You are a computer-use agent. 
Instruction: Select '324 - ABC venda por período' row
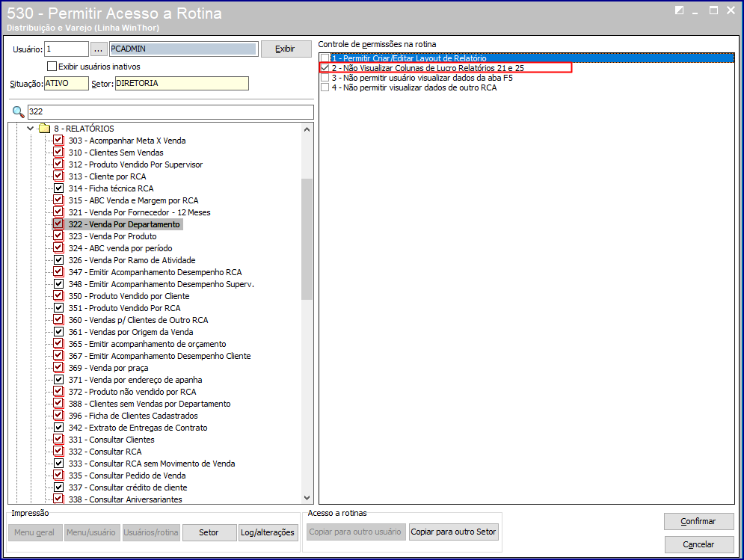coord(120,248)
